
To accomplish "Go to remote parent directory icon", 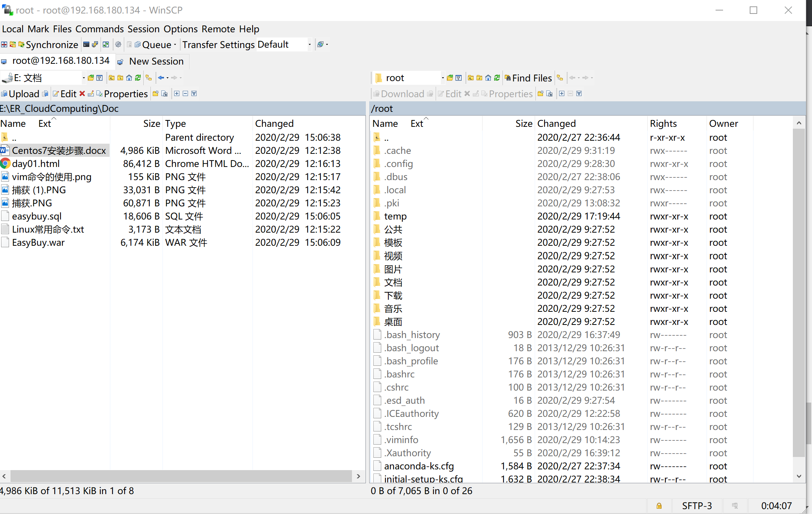I will 471,78.
